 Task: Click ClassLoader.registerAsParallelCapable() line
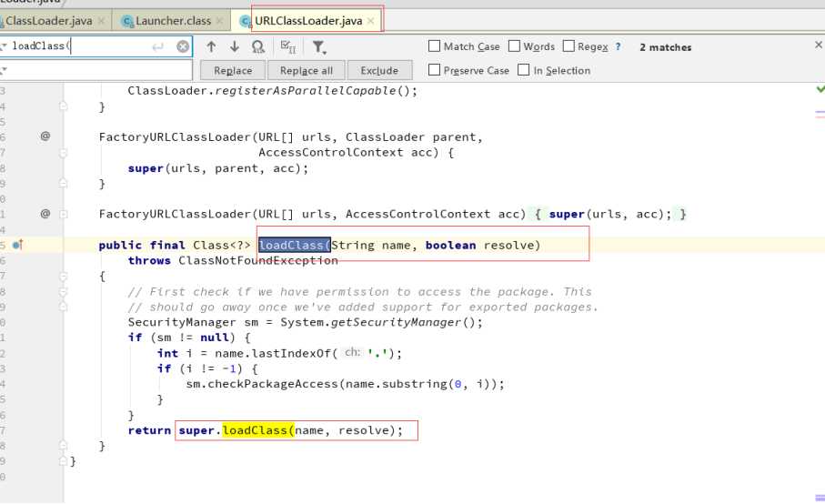(x=273, y=90)
